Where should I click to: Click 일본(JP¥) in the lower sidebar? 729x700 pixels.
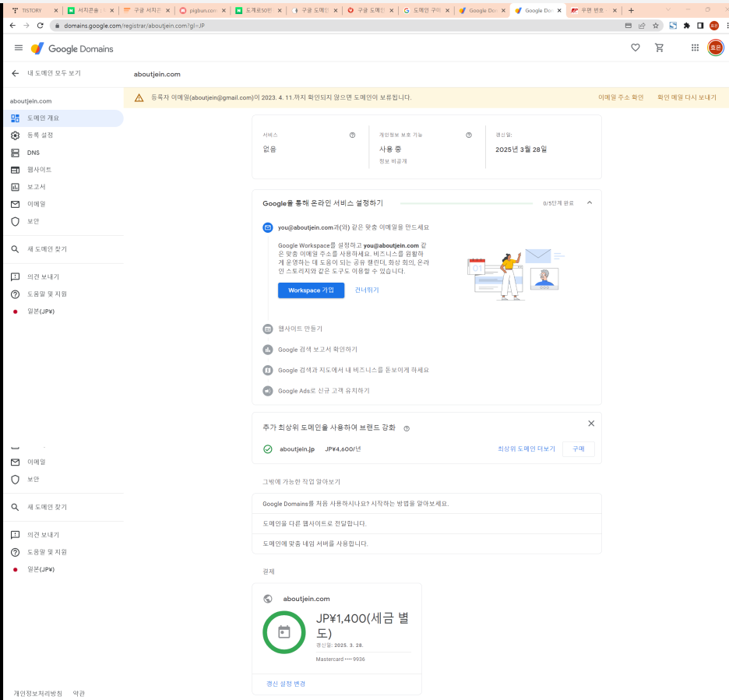(63, 569)
